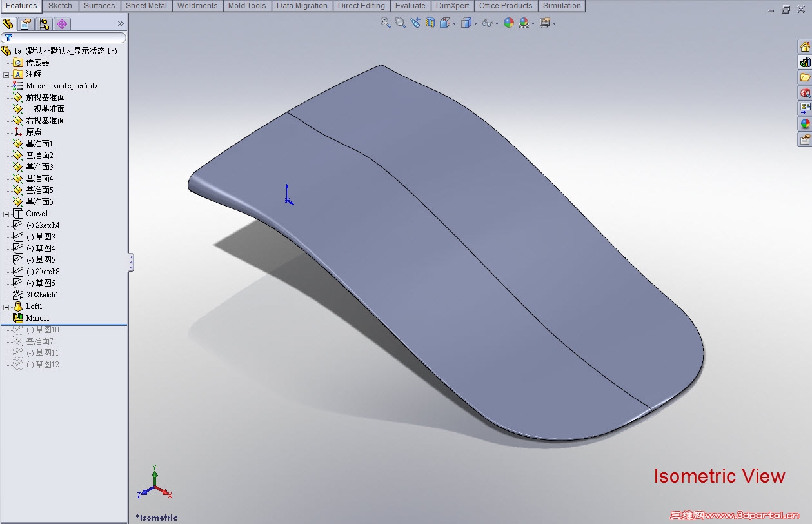Click the Previous View arrow icon
Viewport: 812px width, 524px height.
click(415, 23)
